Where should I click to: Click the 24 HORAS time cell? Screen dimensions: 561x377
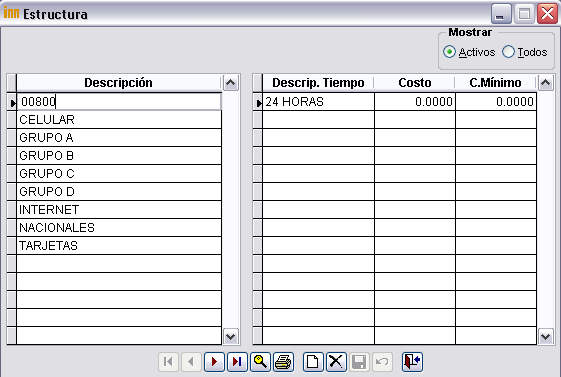coord(318,102)
